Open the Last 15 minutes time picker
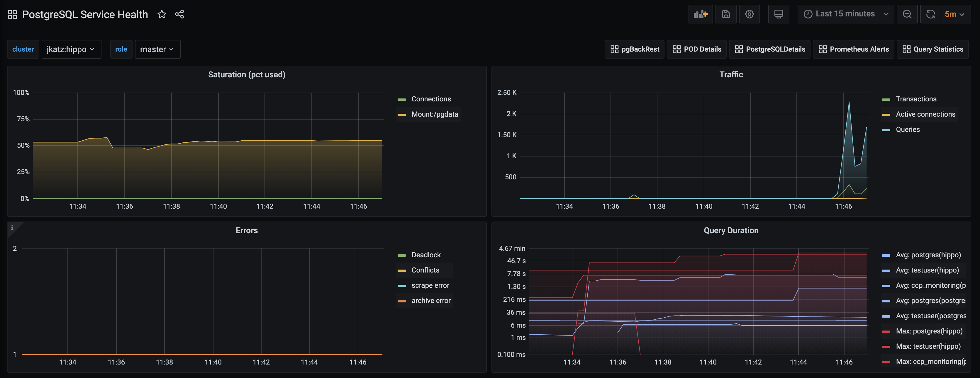Viewport: 980px width, 378px height. [845, 14]
